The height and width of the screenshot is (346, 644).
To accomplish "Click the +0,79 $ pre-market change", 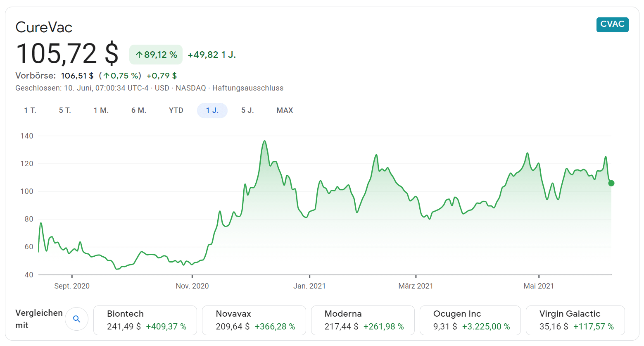I will [162, 76].
